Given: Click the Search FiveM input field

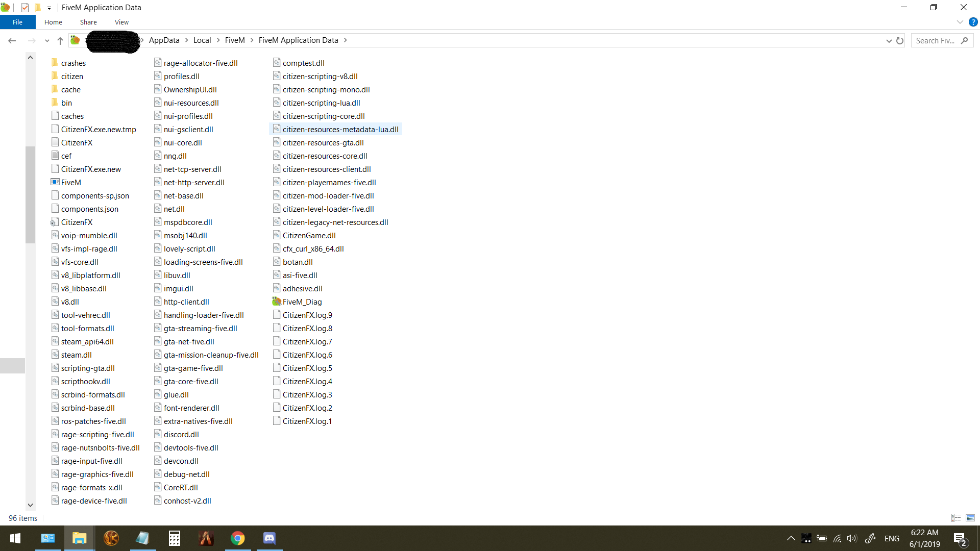Looking at the screenshot, I should coord(936,41).
